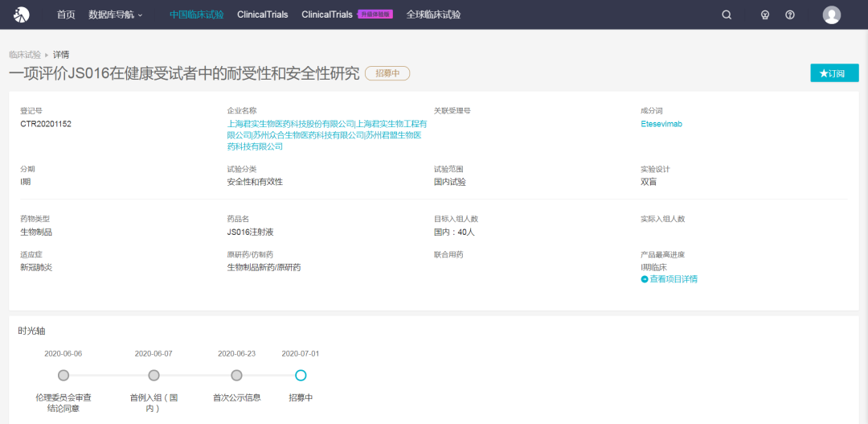Switch to 全球临床试验 tab
The height and width of the screenshot is (424, 868).
433,15
